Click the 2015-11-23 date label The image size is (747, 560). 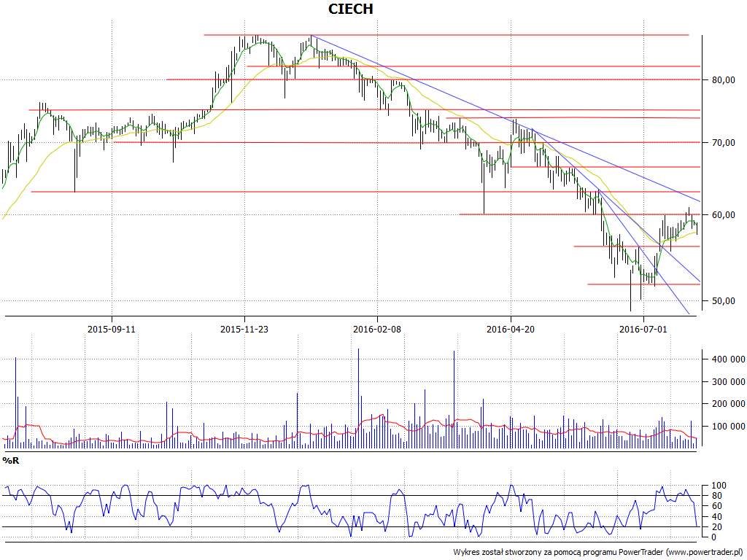click(244, 329)
